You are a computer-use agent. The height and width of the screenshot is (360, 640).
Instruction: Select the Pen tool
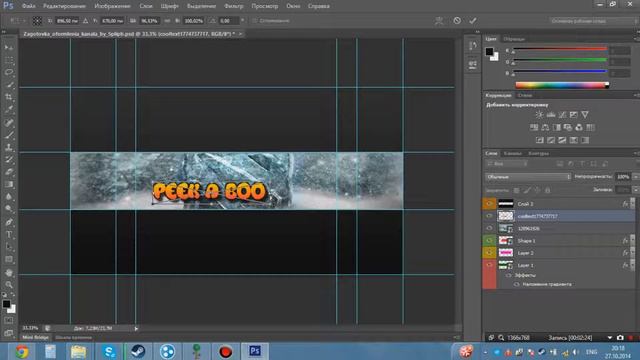(x=9, y=222)
